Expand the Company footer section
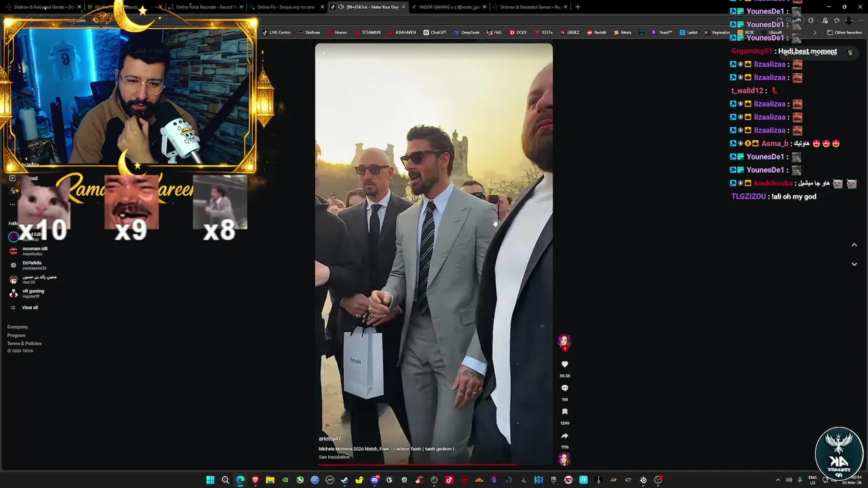This screenshot has height=488, width=868. pyautogui.click(x=18, y=327)
